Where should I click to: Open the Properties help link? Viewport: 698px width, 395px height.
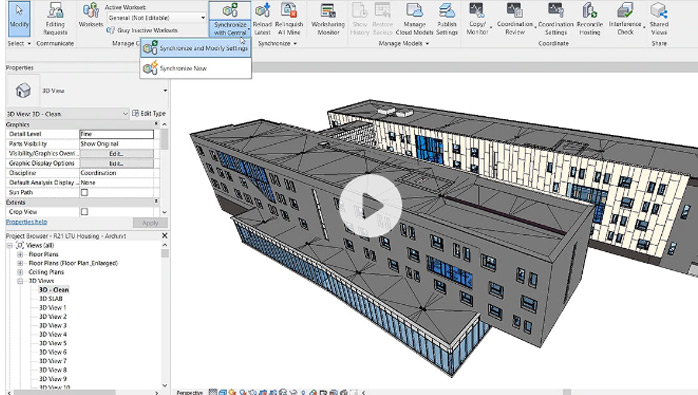pyautogui.click(x=26, y=222)
